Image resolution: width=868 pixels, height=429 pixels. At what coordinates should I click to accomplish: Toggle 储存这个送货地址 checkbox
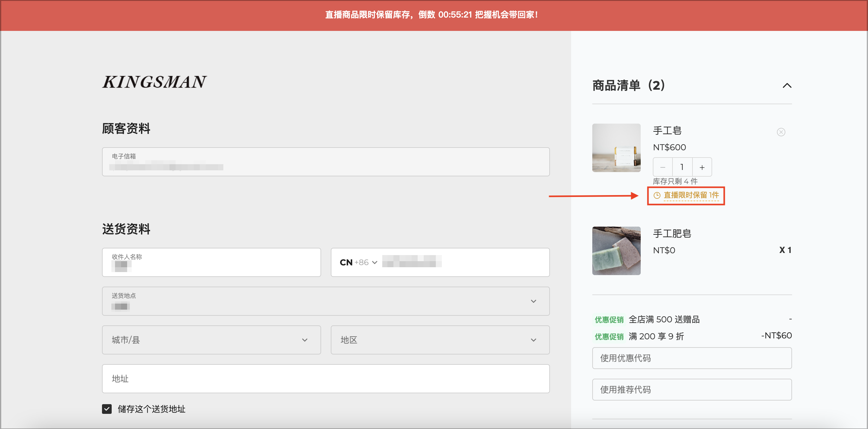[107, 409]
